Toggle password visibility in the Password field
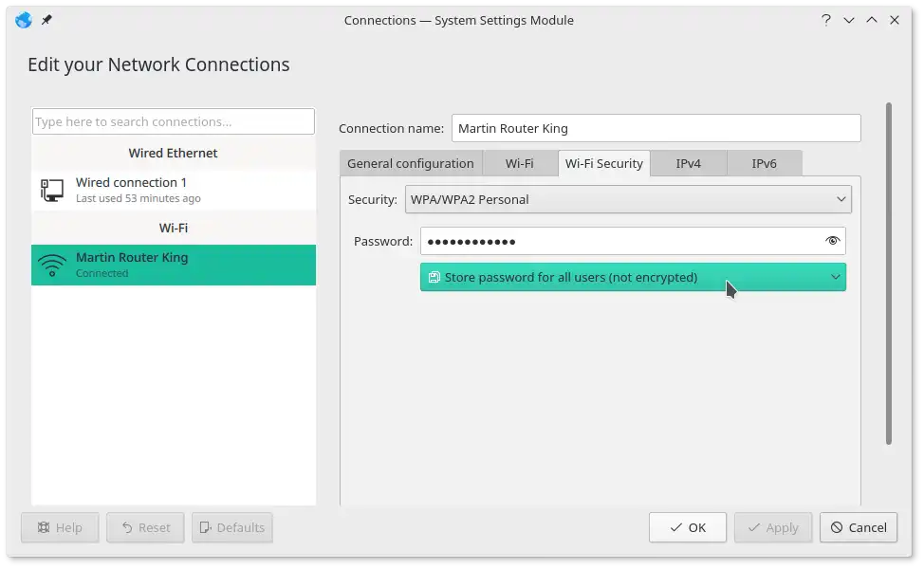The height and width of the screenshot is (569, 924). pyautogui.click(x=832, y=241)
